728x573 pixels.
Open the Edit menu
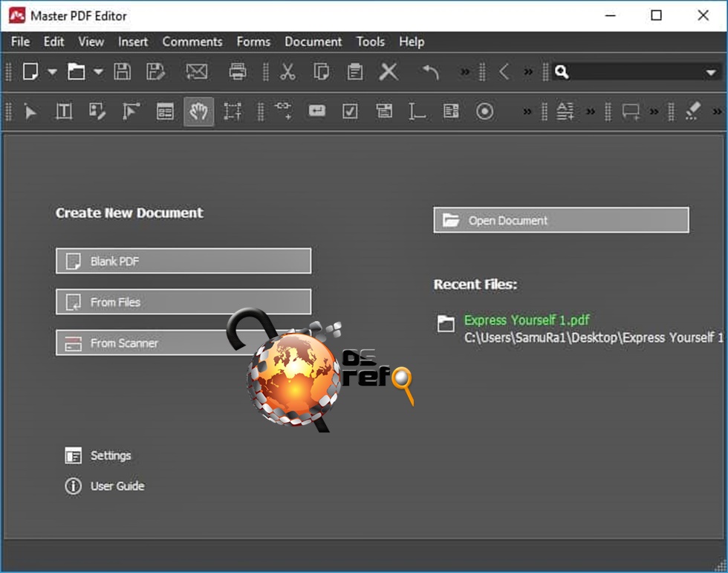(x=53, y=42)
